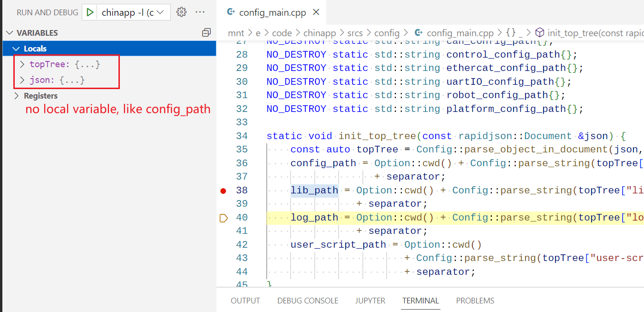Expand the Registers section
The height and width of the screenshot is (312, 644).
(16, 95)
